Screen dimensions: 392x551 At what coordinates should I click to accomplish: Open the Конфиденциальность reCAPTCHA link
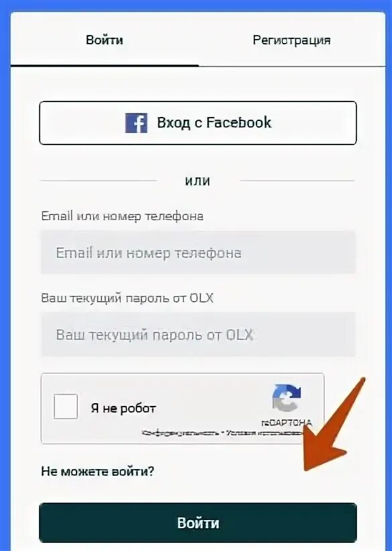pos(180,433)
